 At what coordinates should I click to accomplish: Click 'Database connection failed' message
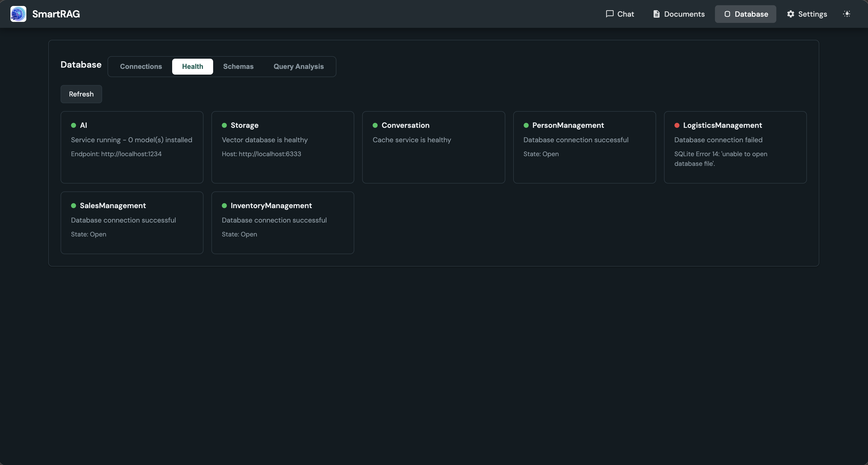[718, 140]
